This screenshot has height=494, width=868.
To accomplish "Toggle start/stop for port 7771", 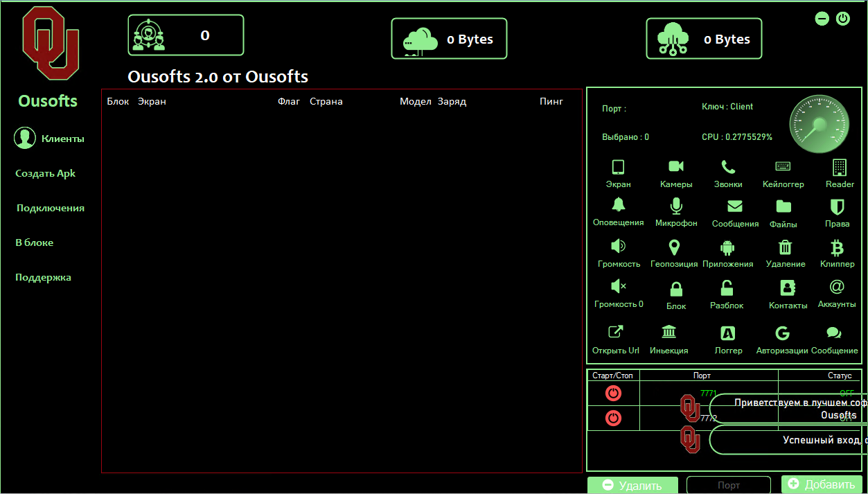I will point(613,394).
